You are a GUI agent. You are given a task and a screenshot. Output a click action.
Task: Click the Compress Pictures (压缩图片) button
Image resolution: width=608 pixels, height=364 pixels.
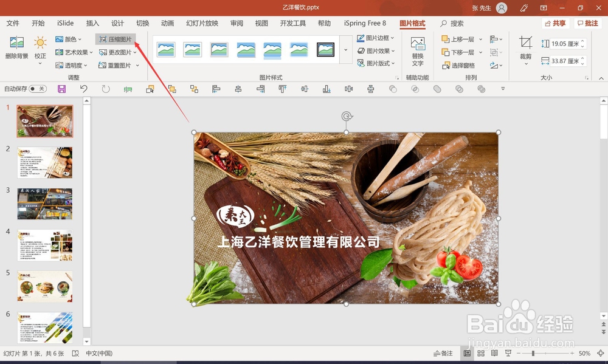pos(116,39)
